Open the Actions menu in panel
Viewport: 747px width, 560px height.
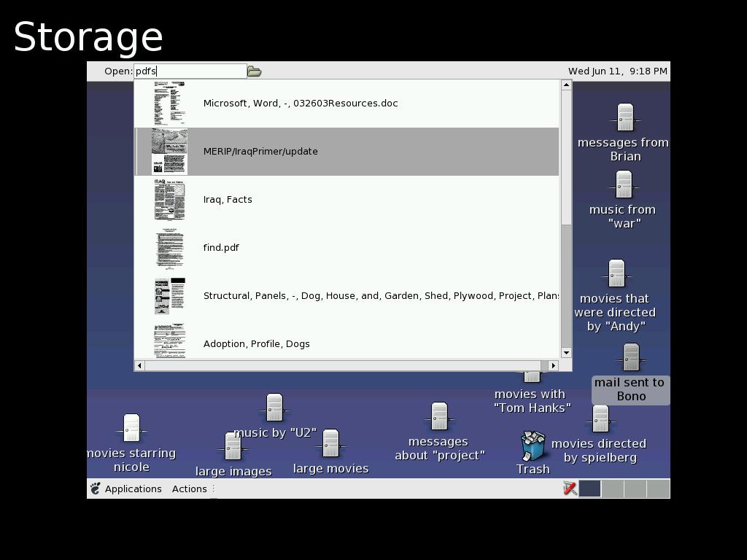(x=190, y=489)
